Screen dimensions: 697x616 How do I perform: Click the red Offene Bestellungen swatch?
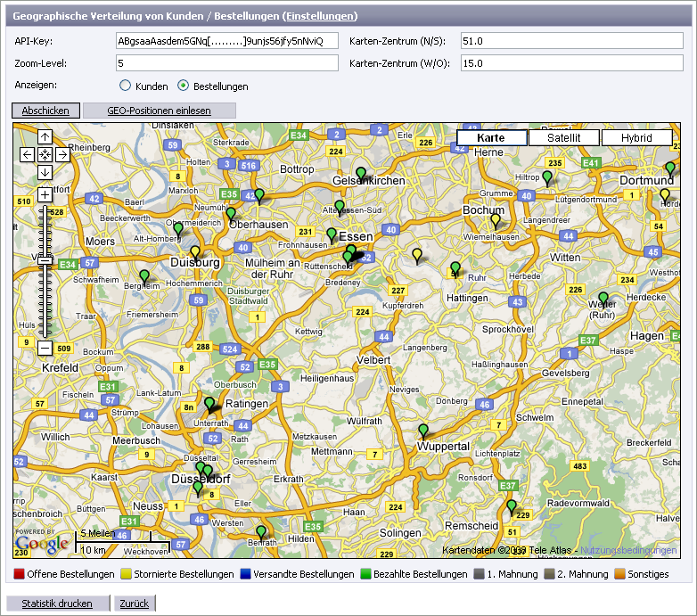point(19,574)
